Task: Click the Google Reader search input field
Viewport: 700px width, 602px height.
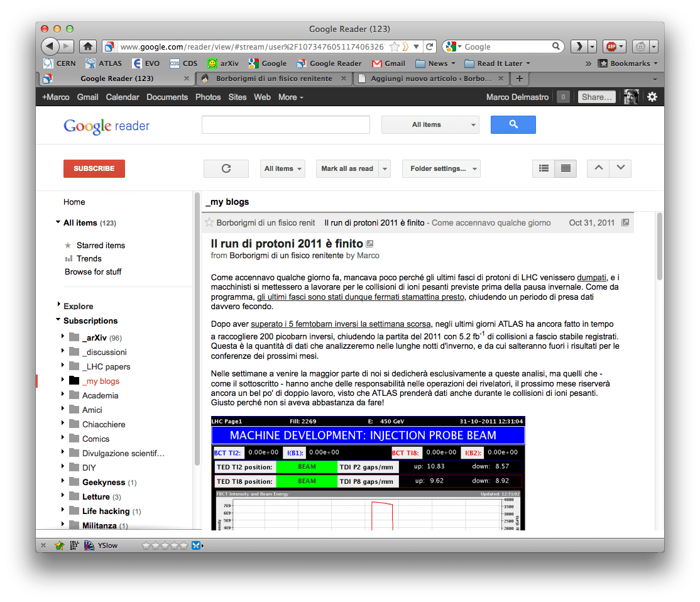Action: (x=286, y=124)
